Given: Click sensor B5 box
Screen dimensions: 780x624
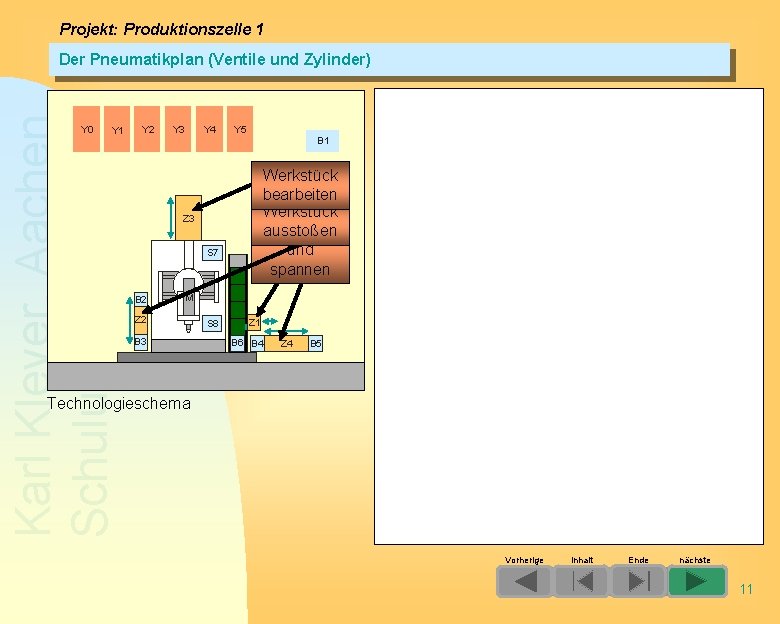Looking at the screenshot, I should 316,343.
